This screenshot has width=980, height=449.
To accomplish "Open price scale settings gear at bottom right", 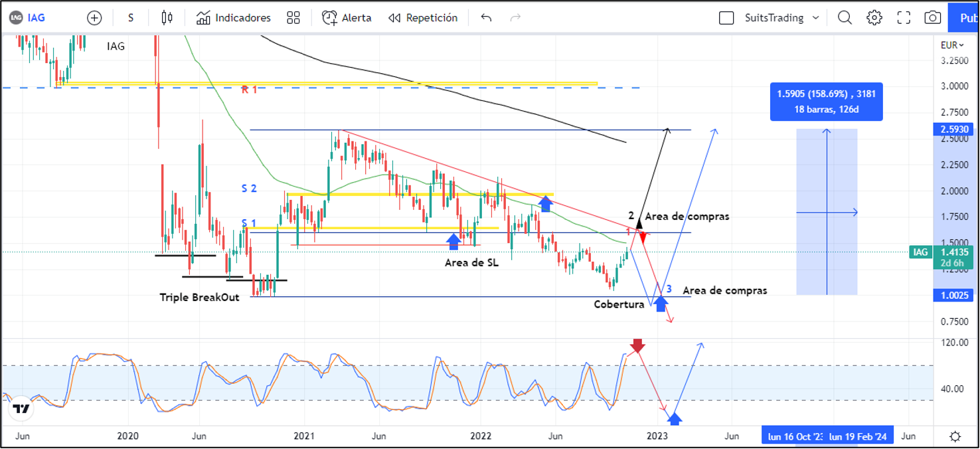I will pos(955,436).
